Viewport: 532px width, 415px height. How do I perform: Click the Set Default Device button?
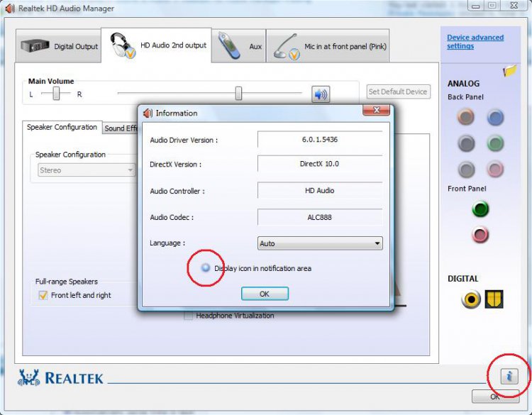(x=399, y=92)
